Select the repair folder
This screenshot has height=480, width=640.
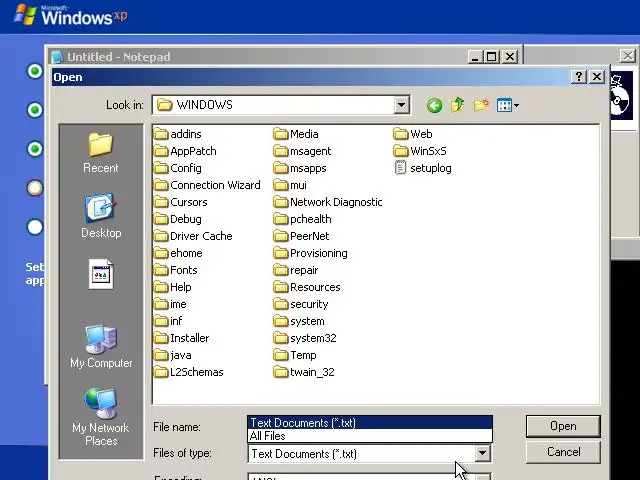tap(296, 270)
